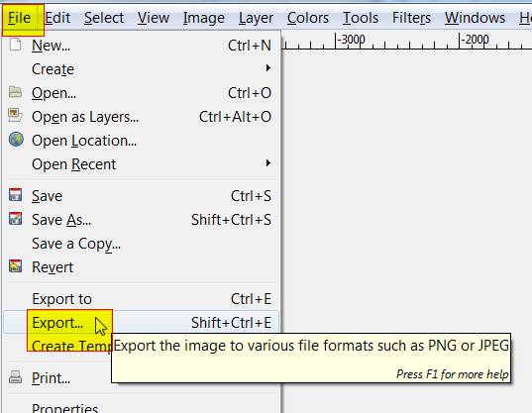The width and height of the screenshot is (532, 413).
Task: Click the horizontal ruler at -3000
Action: click(351, 40)
